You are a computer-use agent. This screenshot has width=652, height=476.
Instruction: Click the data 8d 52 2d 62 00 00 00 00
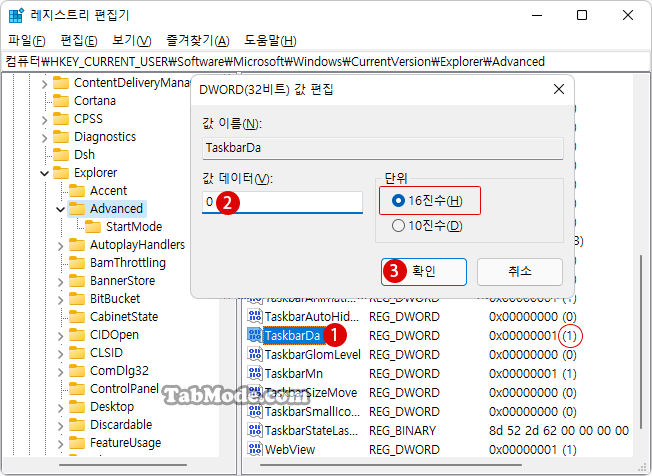coord(559,431)
